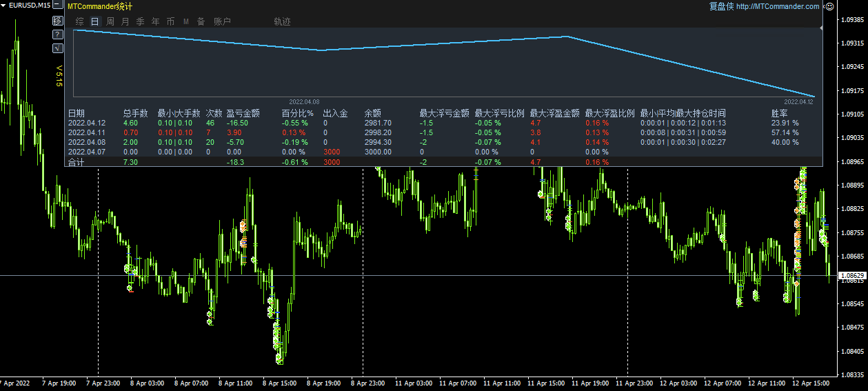The height and width of the screenshot is (391, 868).
Task: Click the -16.50 profit/loss value
Action: coord(237,123)
